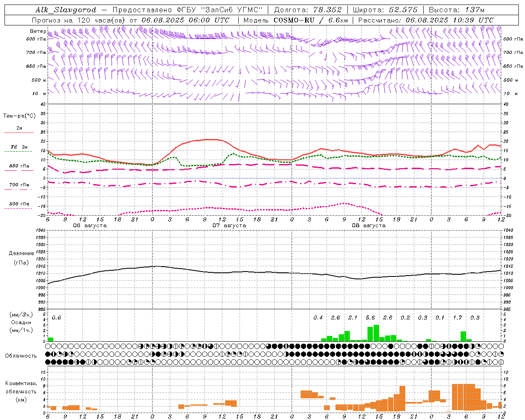
Task: Click the Td 2м dew point legend entry
Action: tap(19, 147)
